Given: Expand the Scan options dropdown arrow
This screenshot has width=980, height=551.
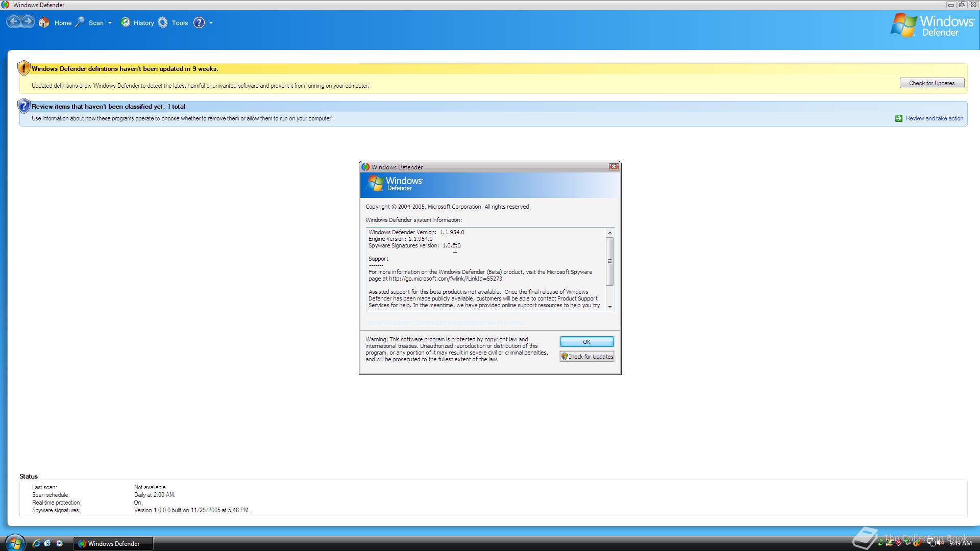Looking at the screenshot, I should click(110, 23).
